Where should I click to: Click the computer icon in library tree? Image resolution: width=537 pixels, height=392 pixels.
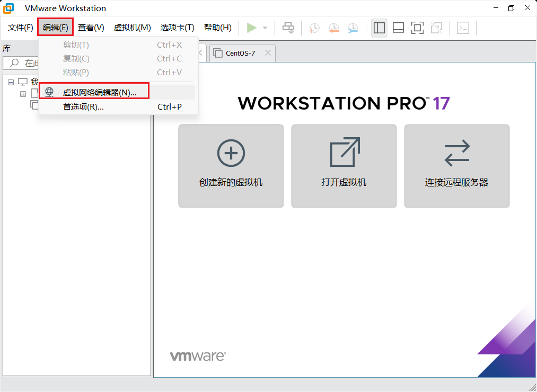point(23,82)
